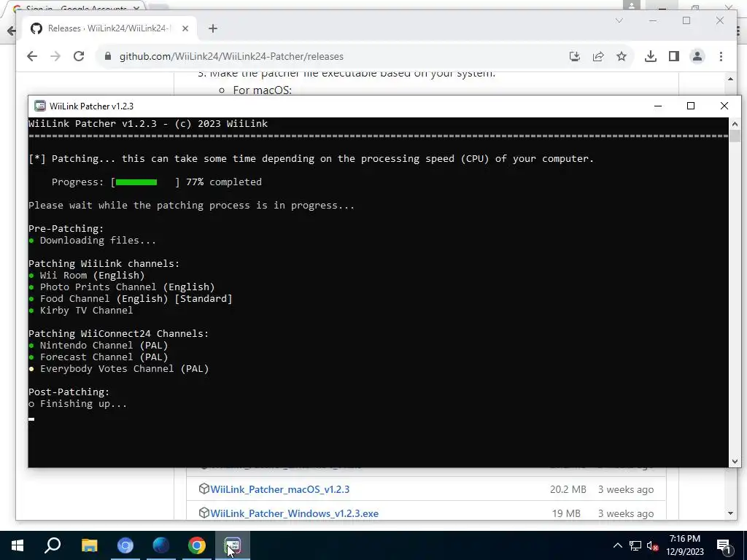This screenshot has width=747, height=560.
Task: Click the Windows exe asset package icon
Action: [x=204, y=513]
